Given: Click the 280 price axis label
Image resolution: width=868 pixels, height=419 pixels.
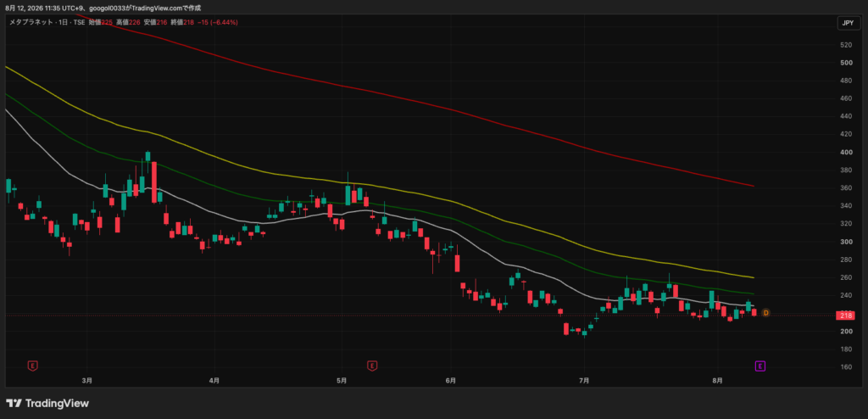Looking at the screenshot, I should point(846,260).
